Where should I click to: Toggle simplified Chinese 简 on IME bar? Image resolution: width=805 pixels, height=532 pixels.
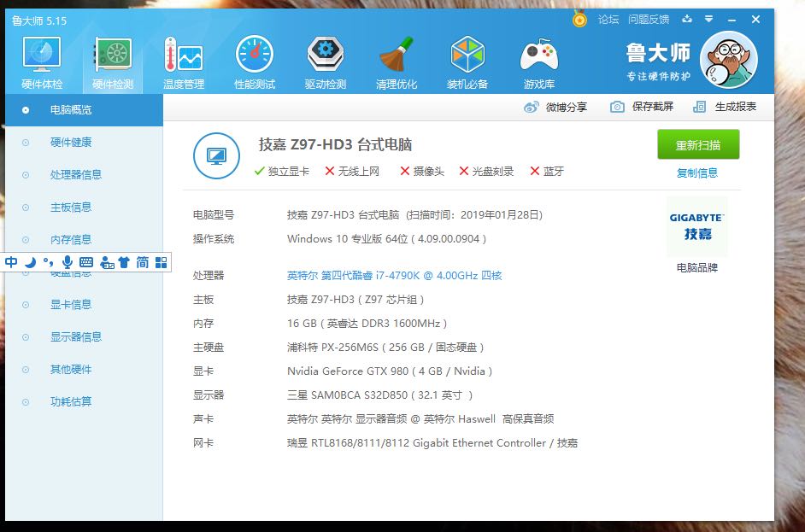pyautogui.click(x=142, y=263)
